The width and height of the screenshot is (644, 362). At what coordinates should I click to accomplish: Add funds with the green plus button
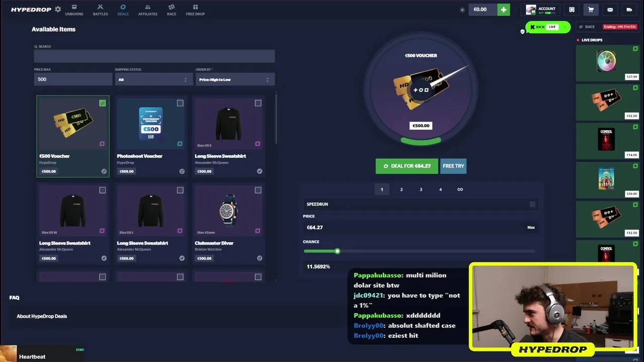click(x=504, y=10)
